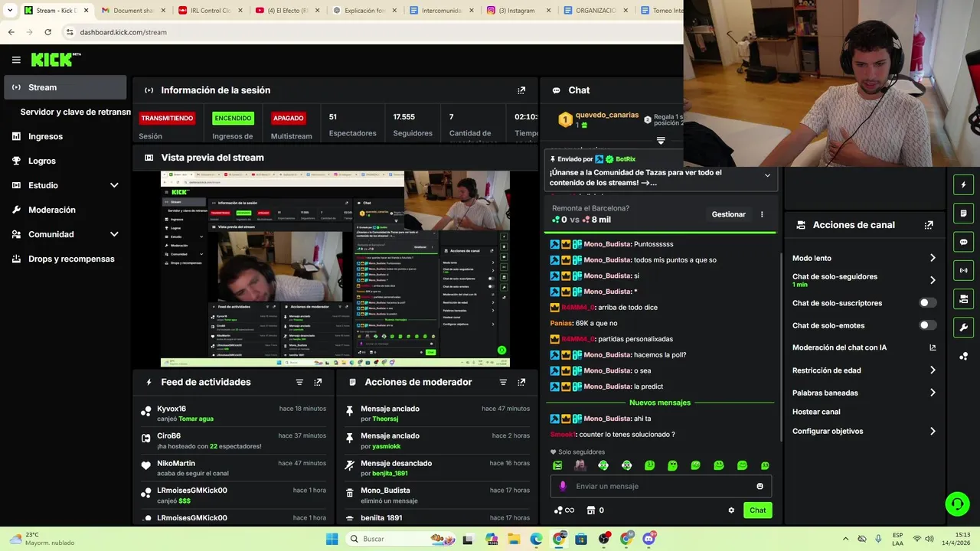Click the Kyvox16 entry in activity feed
Image resolution: width=980 pixels, height=551 pixels.
pyautogui.click(x=235, y=413)
